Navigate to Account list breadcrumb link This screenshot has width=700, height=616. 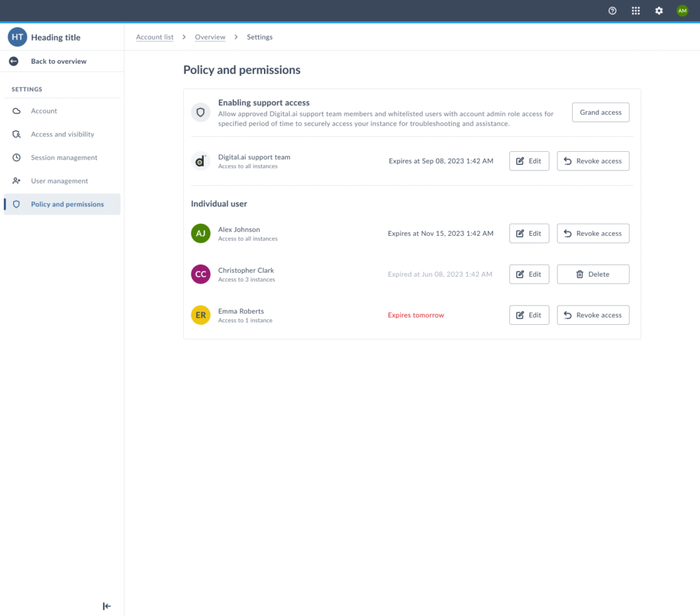click(x=154, y=38)
